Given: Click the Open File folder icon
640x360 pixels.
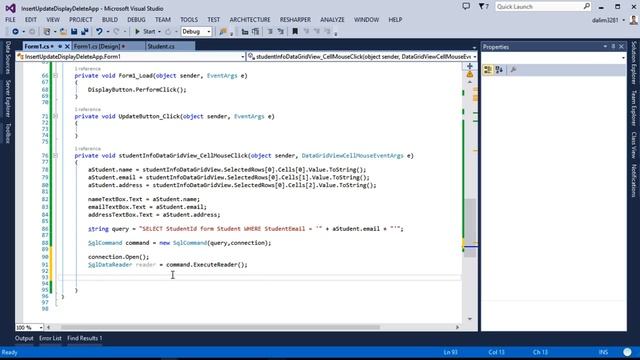Looking at the screenshot, I should coord(63,31).
